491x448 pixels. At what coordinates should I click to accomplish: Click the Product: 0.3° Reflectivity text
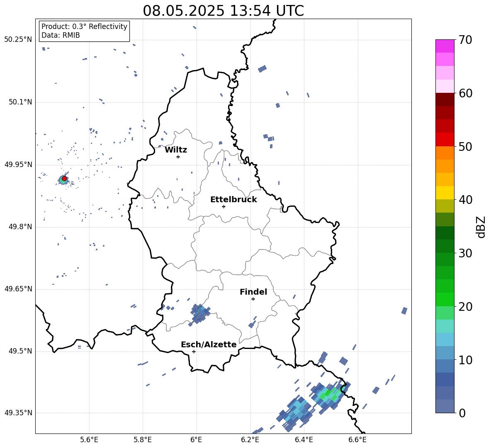coord(84,27)
